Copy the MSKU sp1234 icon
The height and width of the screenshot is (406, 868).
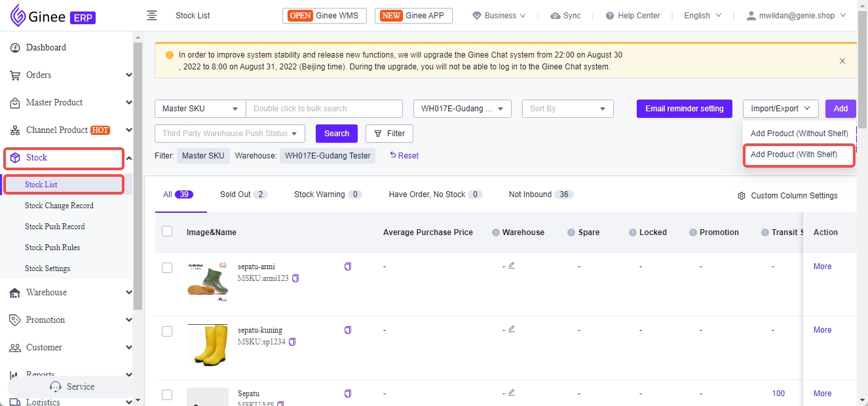click(292, 342)
